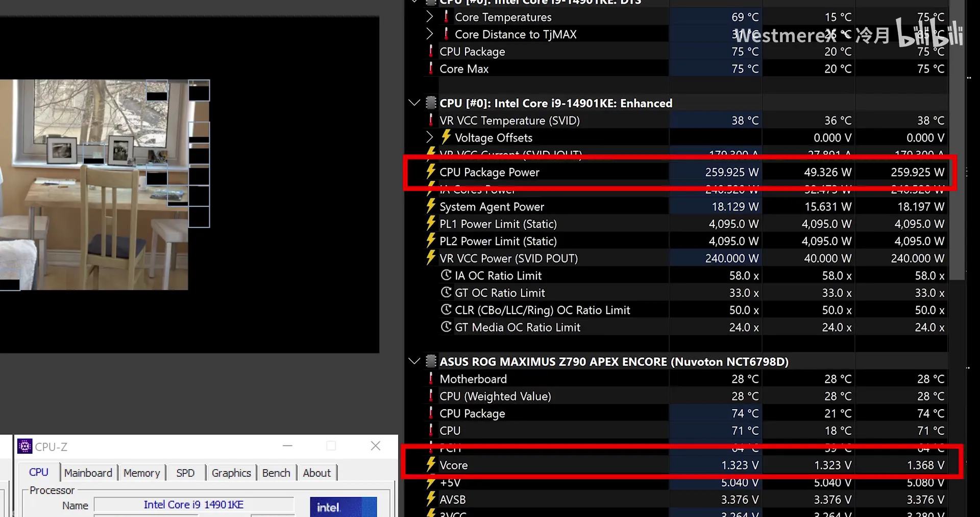Click the thermometer icon beside Core Max

click(431, 68)
